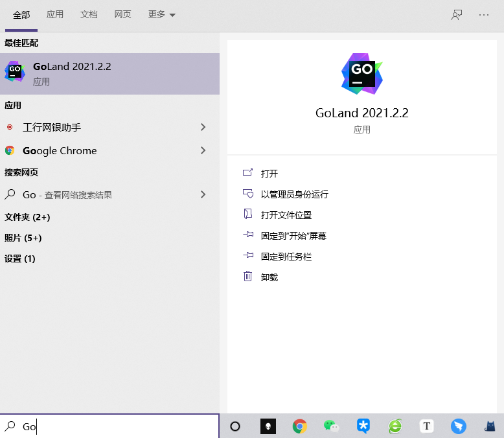Switch to the 应用 tab
504x438 pixels.
point(55,14)
